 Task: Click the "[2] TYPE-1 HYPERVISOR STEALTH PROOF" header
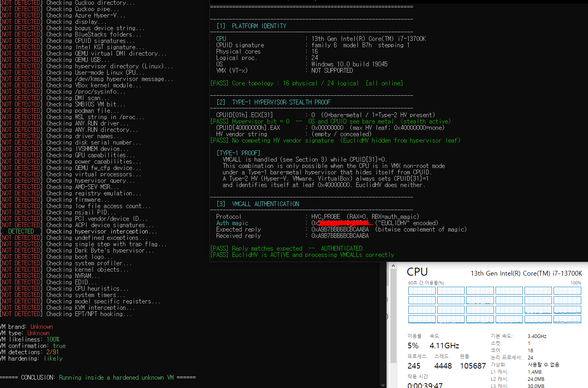(273, 102)
